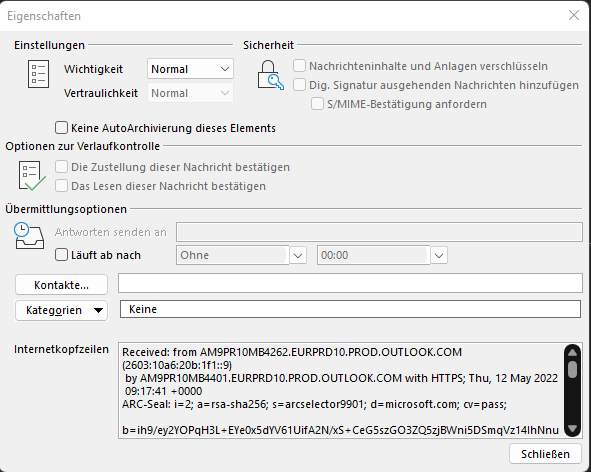Open the Kategorien dropdown button
591x472 pixels.
[x=61, y=310]
